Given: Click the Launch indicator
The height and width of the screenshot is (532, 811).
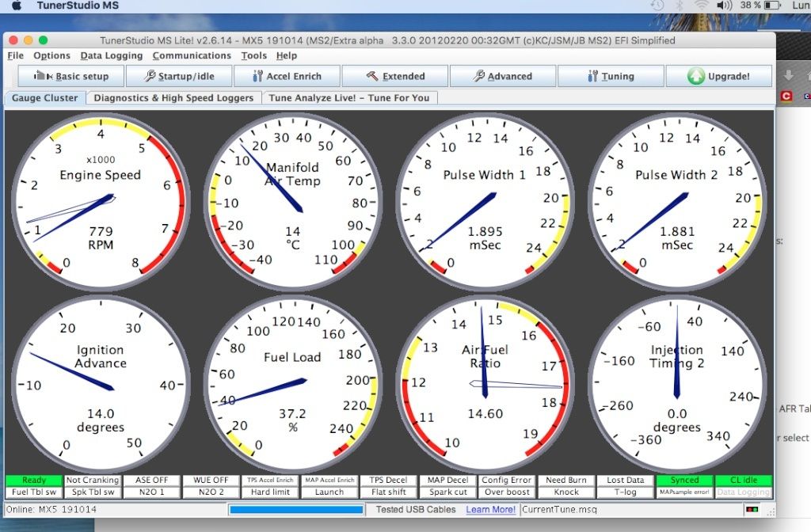Looking at the screenshot, I should [329, 492].
